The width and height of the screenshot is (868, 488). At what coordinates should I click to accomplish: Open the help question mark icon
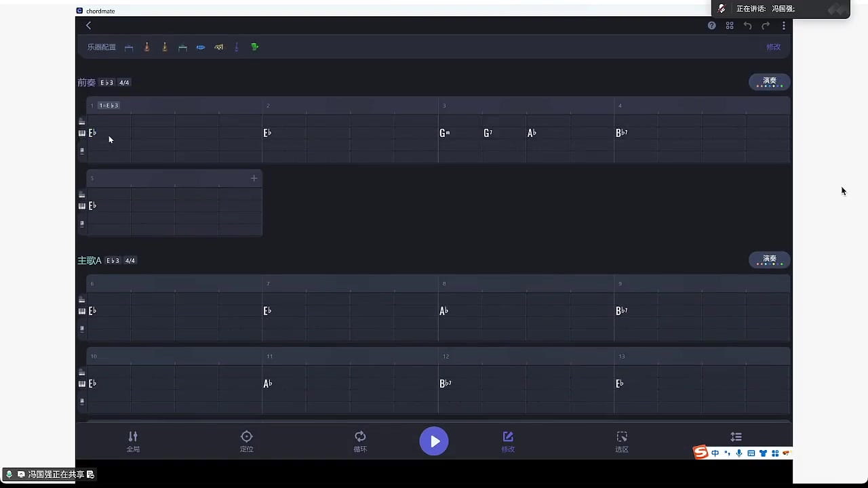[x=712, y=26]
